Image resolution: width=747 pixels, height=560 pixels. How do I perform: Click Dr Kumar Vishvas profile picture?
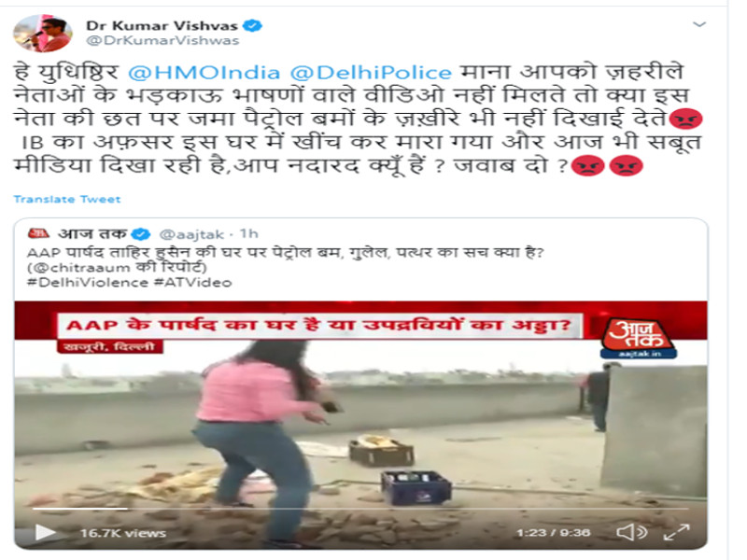43,33
